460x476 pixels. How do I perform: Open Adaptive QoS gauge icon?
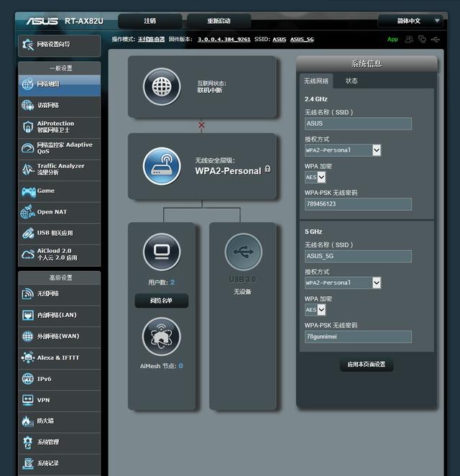[x=27, y=148]
